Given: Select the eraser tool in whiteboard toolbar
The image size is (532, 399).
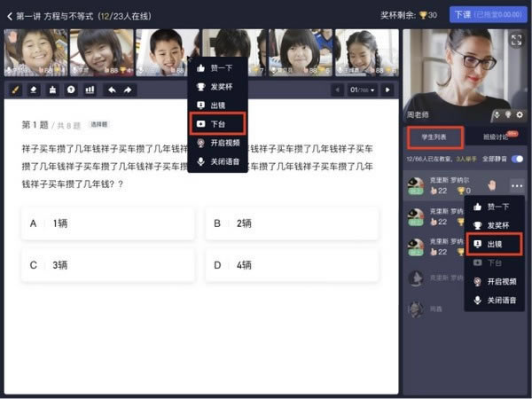Looking at the screenshot, I should click(34, 90).
